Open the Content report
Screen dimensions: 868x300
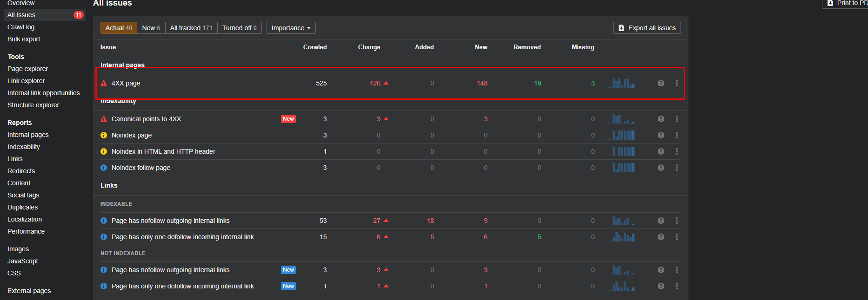click(19, 183)
